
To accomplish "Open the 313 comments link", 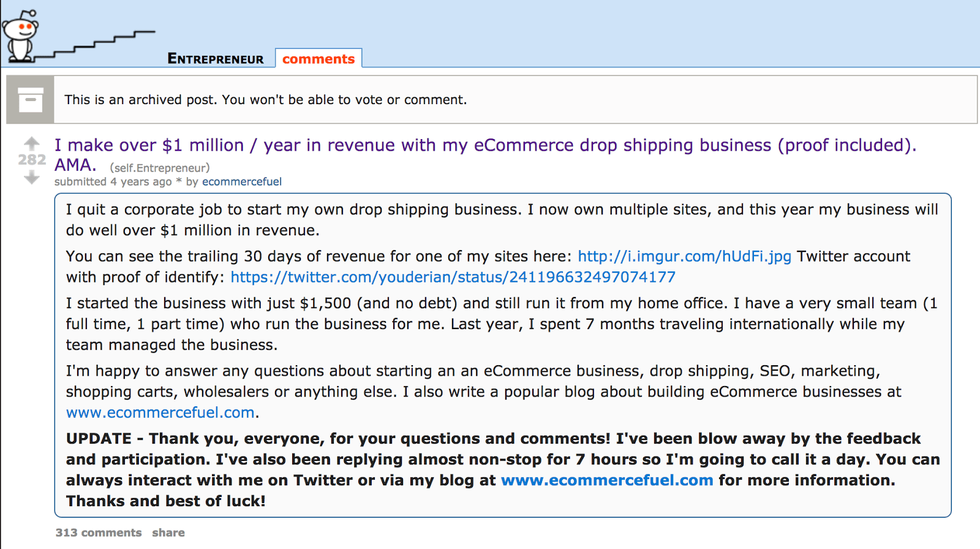I will tap(99, 532).
